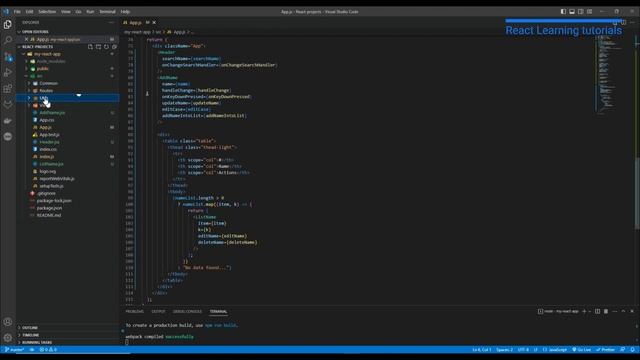The image size is (640, 360).
Task: Click errors and warnings count in status bar
Action: click(48, 350)
